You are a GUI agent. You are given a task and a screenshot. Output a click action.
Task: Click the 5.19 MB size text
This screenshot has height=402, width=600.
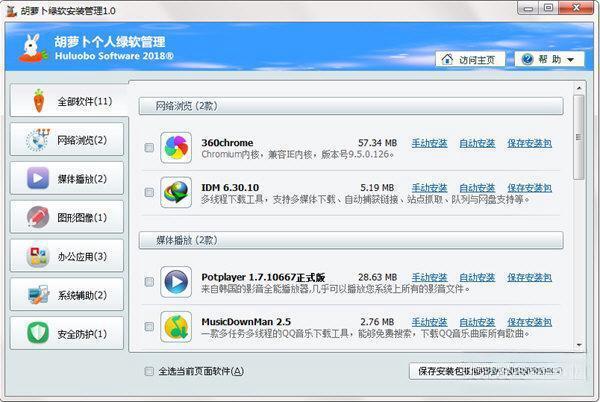tap(377, 187)
